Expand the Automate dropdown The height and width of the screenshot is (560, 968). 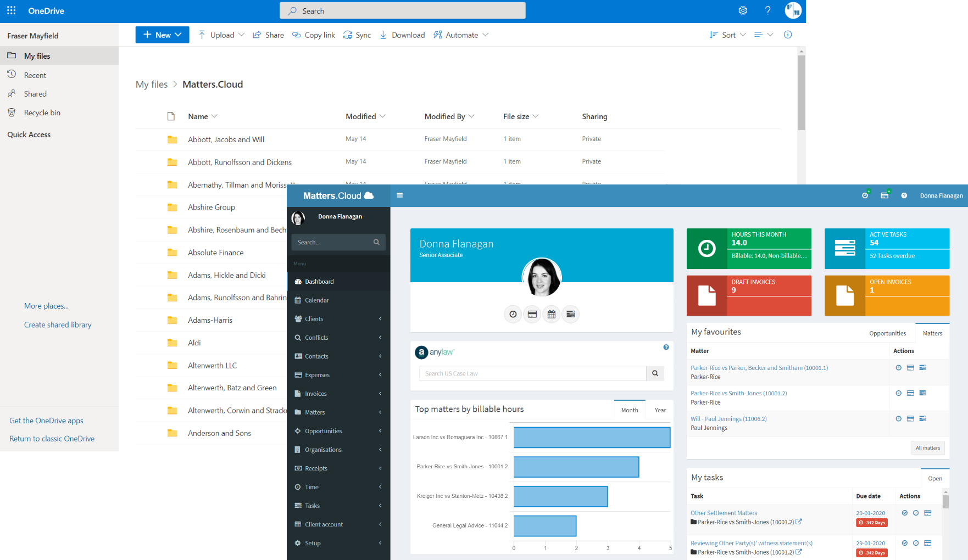coord(486,35)
